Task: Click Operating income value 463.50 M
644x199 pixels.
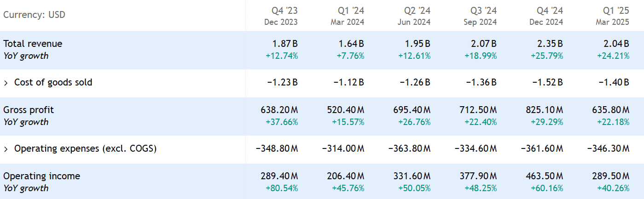Action: [x=544, y=176]
